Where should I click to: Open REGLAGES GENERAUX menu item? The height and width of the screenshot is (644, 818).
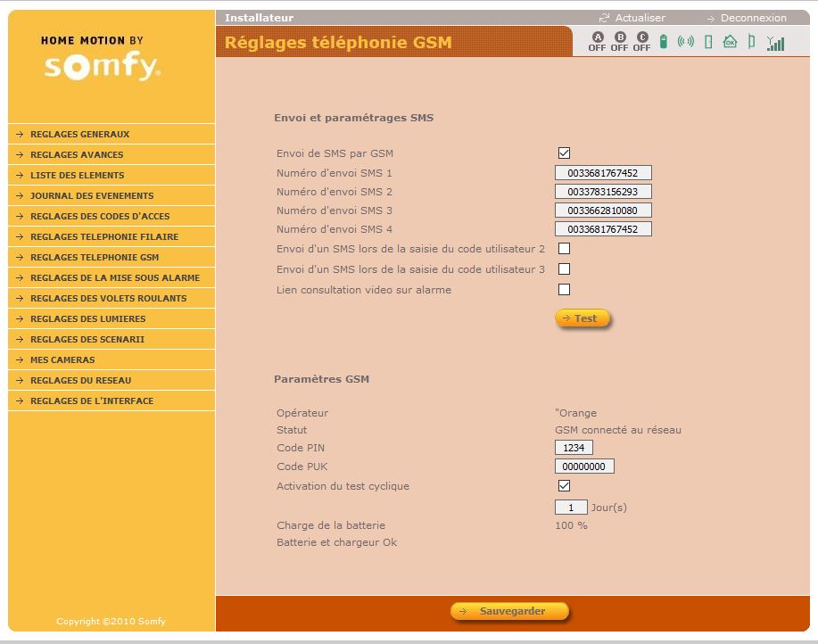80,135
